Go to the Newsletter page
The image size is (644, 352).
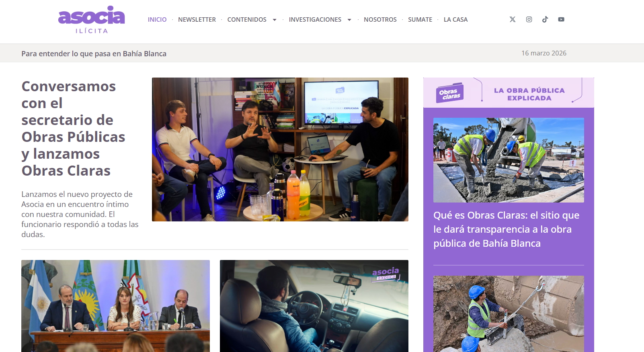point(197,20)
